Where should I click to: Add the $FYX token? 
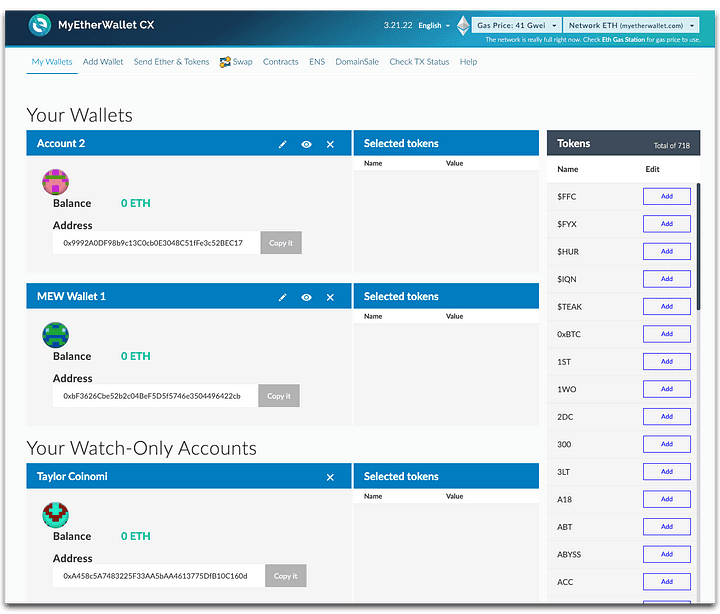667,224
